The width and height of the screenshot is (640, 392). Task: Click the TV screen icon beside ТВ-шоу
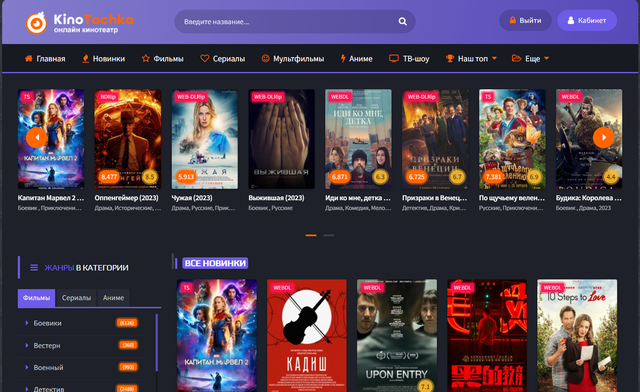tap(393, 58)
